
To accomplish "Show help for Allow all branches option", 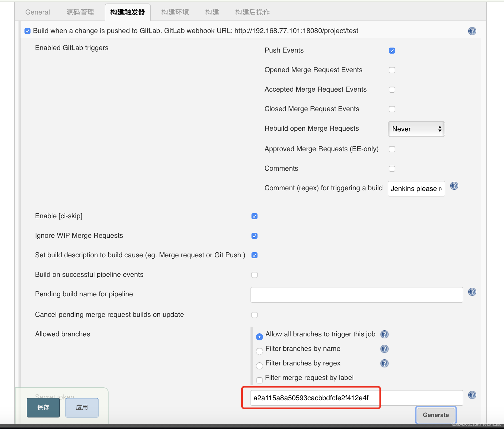I will tap(384, 334).
